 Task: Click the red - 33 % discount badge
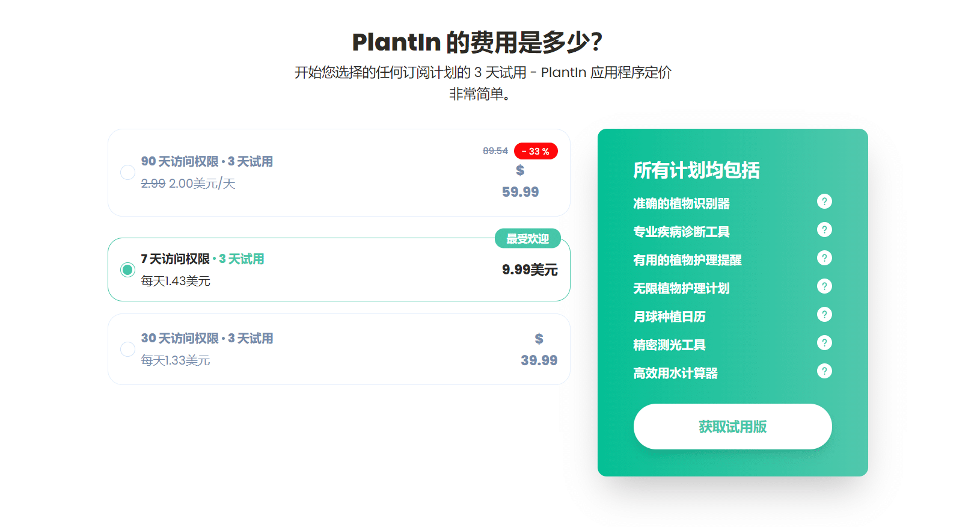click(535, 151)
